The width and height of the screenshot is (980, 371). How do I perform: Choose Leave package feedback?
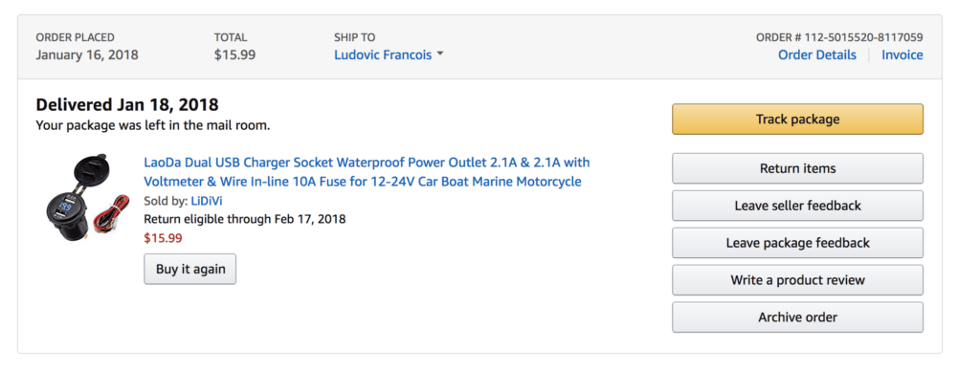point(797,243)
